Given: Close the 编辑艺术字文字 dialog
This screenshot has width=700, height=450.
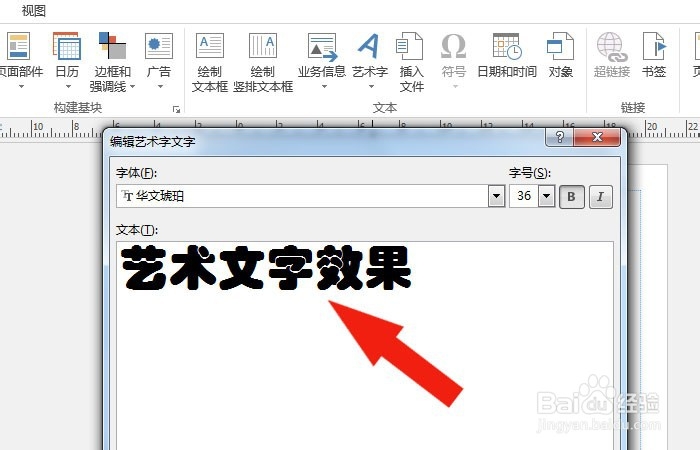Looking at the screenshot, I should (597, 137).
